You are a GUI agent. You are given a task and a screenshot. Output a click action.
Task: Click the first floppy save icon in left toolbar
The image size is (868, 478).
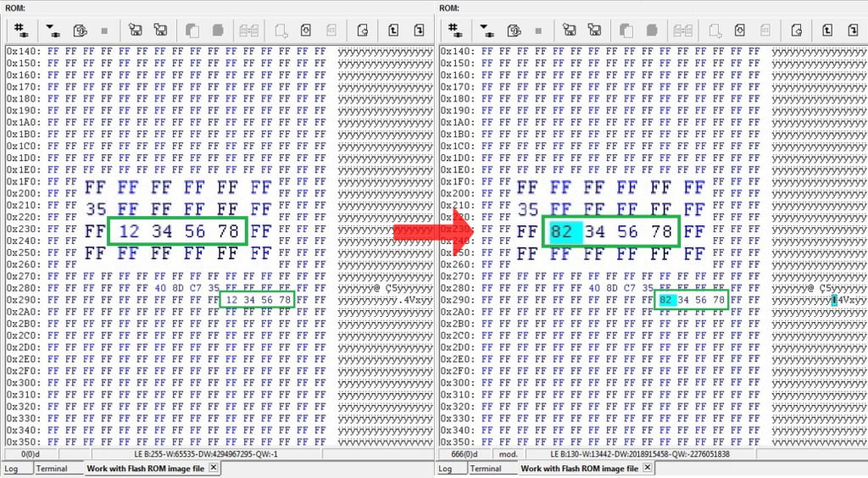(x=135, y=31)
